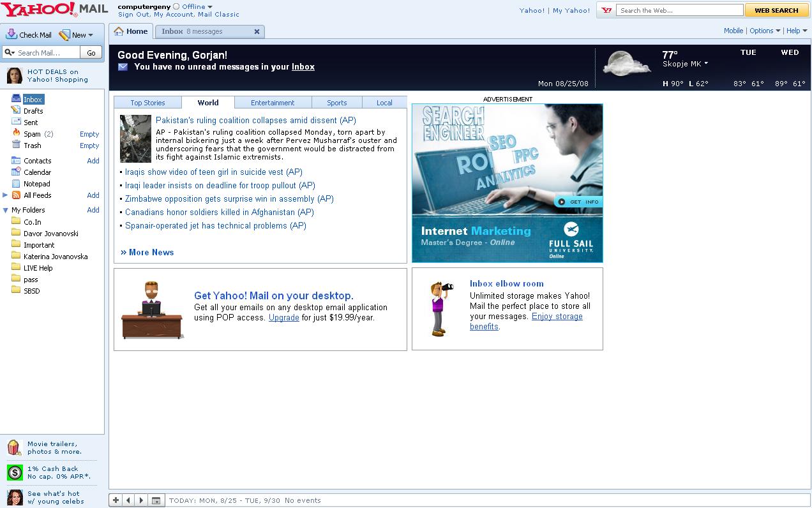The height and width of the screenshot is (508, 812).
Task: Click the New message pencil icon
Action: [x=64, y=35]
